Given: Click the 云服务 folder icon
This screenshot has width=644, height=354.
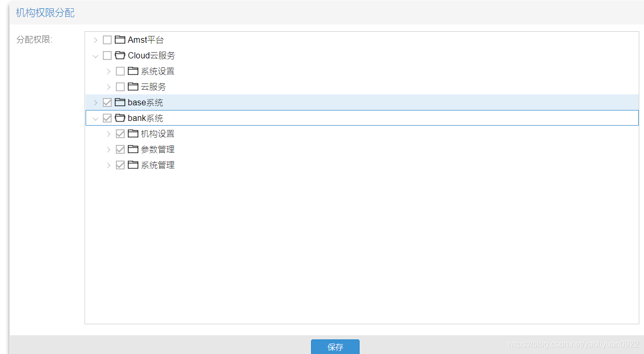Looking at the screenshot, I should point(133,87).
